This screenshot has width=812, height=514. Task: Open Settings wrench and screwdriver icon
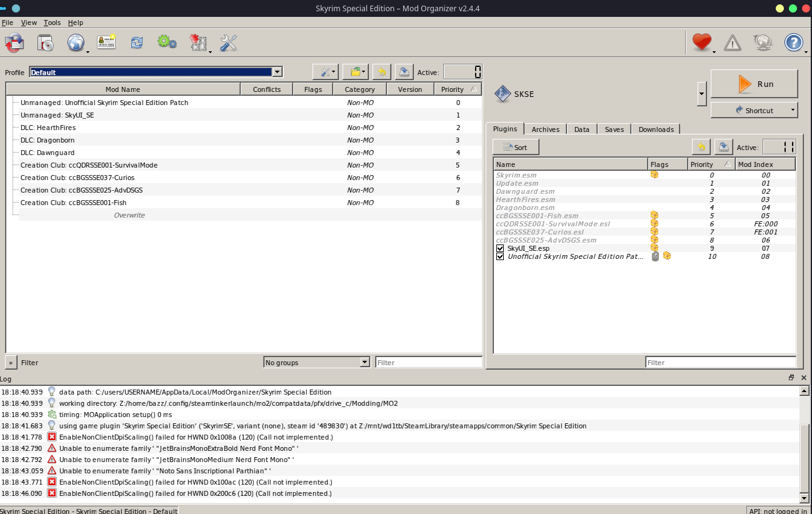click(229, 43)
